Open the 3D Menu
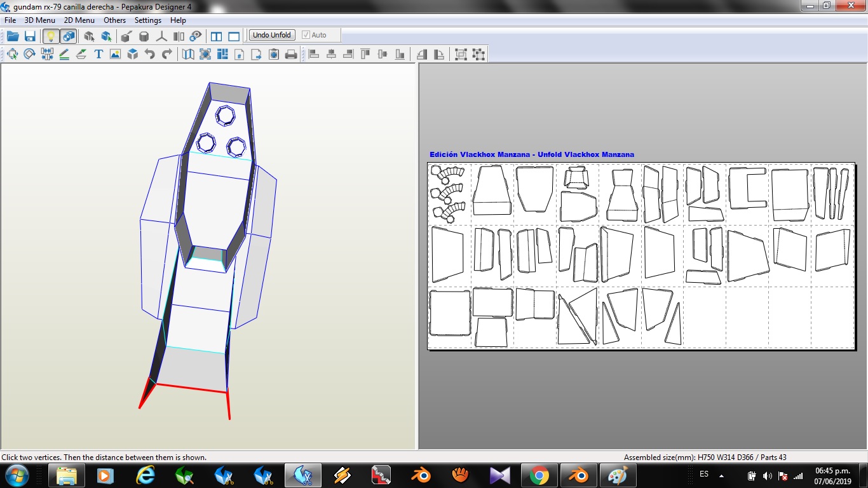 click(40, 20)
